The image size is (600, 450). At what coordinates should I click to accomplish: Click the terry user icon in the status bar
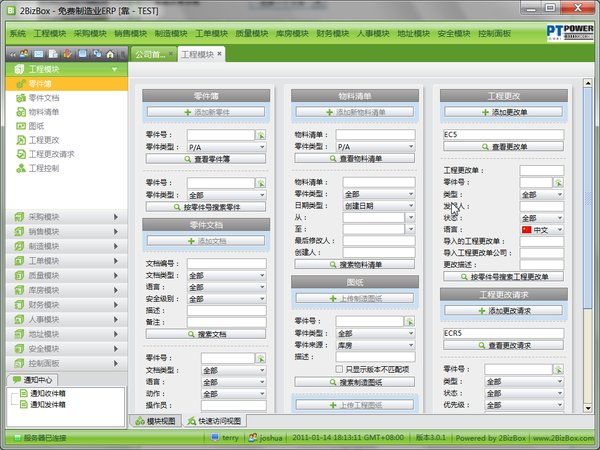[x=215, y=437]
